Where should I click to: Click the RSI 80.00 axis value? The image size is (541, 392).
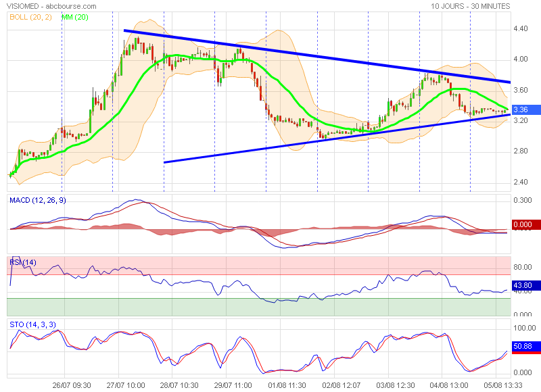pyautogui.click(x=522, y=267)
